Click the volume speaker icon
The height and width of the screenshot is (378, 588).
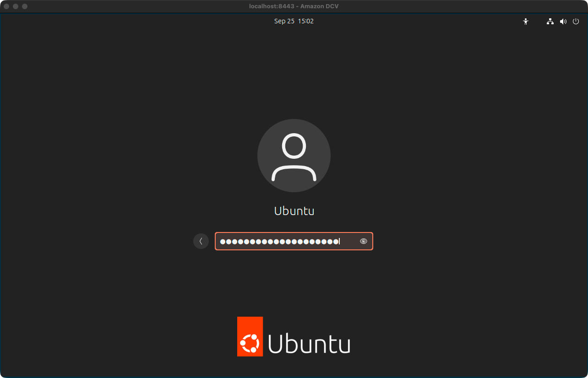pos(563,22)
